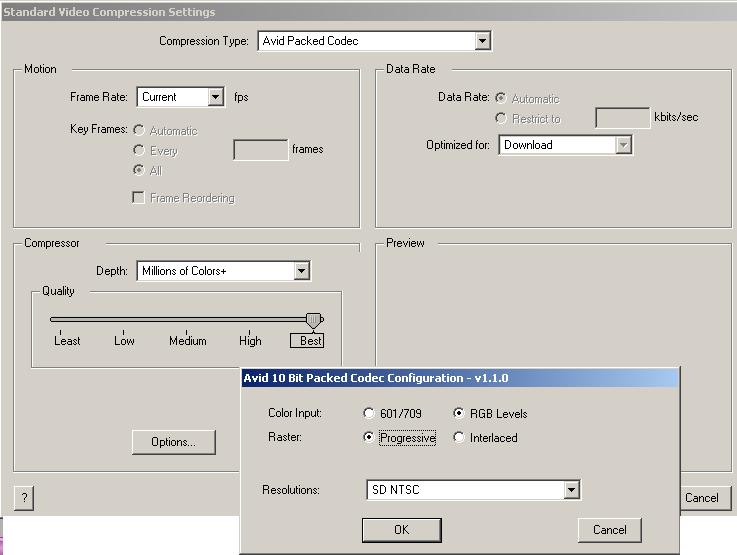Cancel the Standard Video Compression Settings window

click(705, 498)
